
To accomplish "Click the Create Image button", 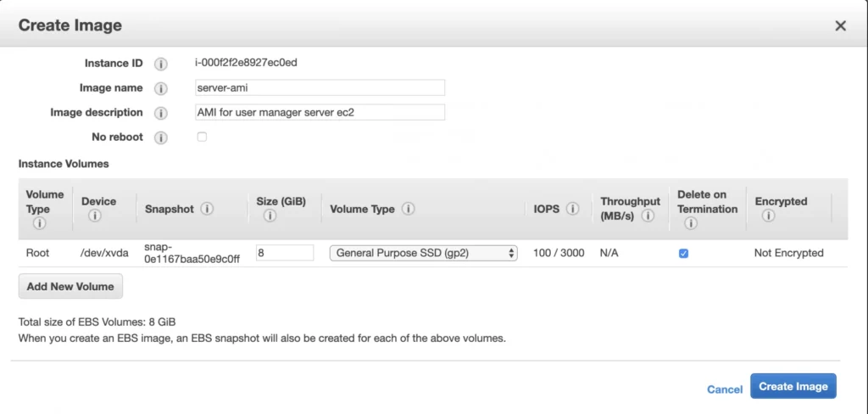I will click(793, 386).
